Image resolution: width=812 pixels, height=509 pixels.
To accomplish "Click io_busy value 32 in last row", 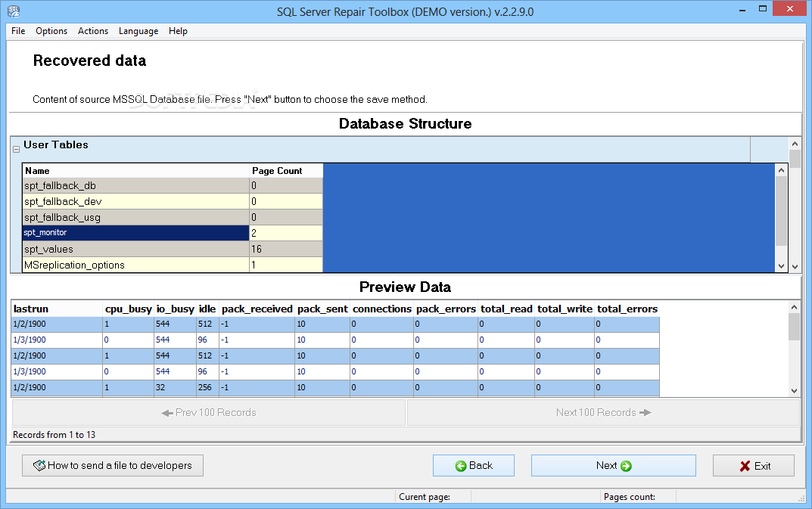I will pyautogui.click(x=175, y=387).
